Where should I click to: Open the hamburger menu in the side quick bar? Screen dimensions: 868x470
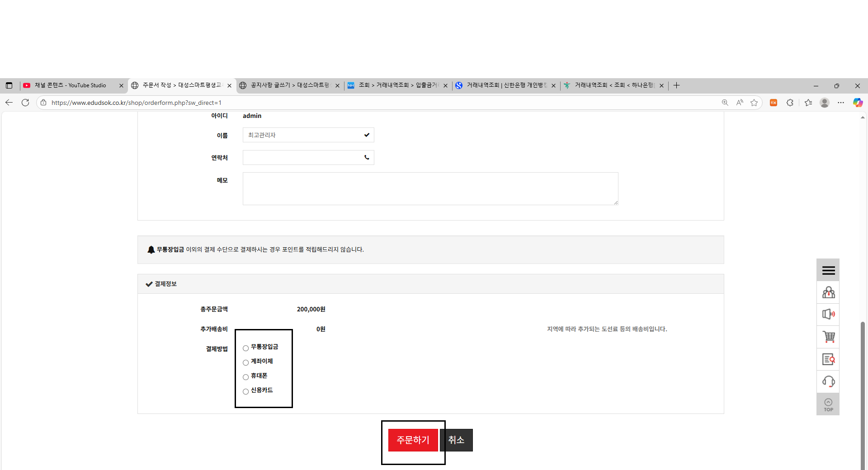828,270
